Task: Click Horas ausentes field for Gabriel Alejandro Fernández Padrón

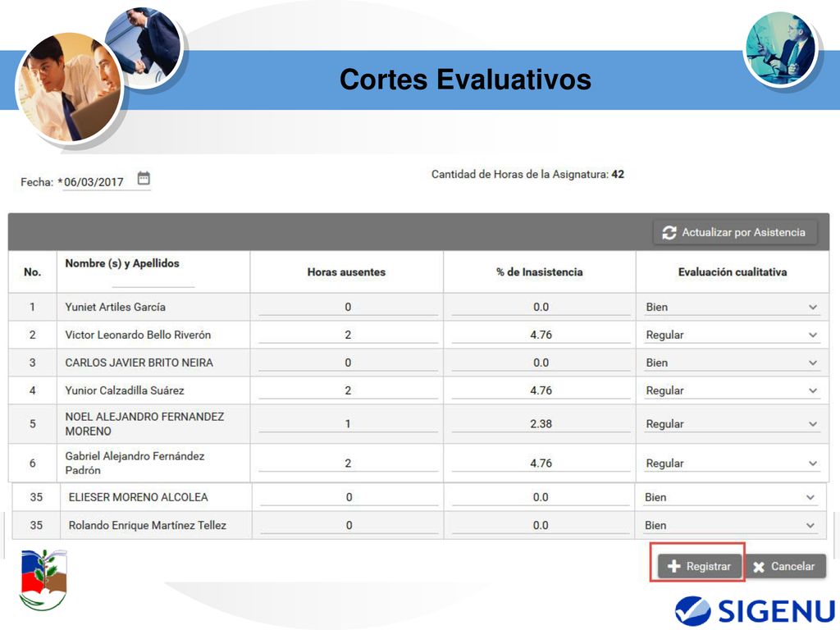Action: point(348,463)
